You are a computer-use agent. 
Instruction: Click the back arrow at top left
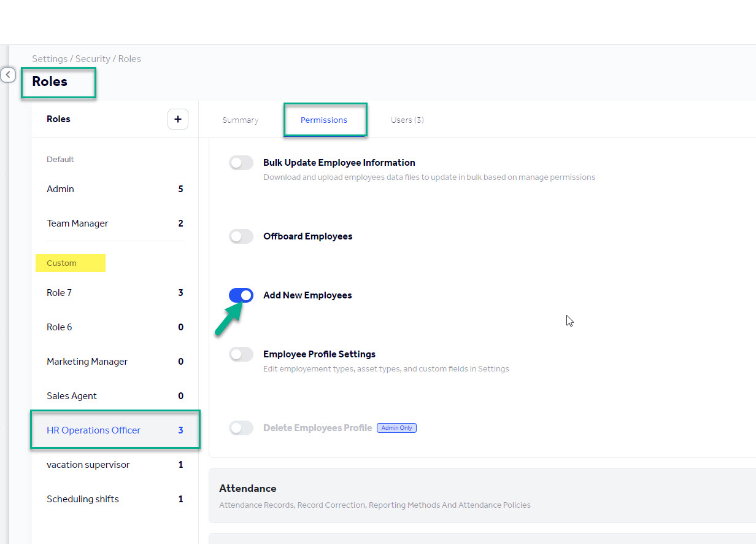[x=8, y=74]
